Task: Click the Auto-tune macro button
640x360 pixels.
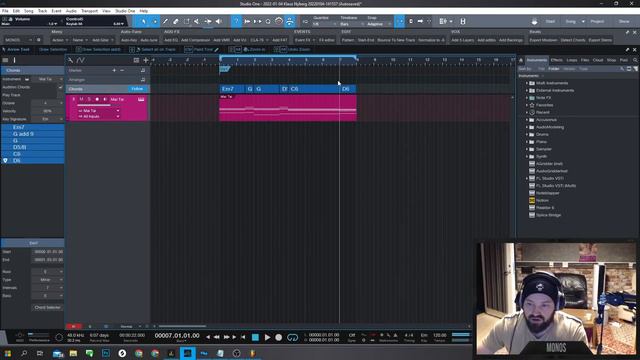Action: tap(149, 40)
